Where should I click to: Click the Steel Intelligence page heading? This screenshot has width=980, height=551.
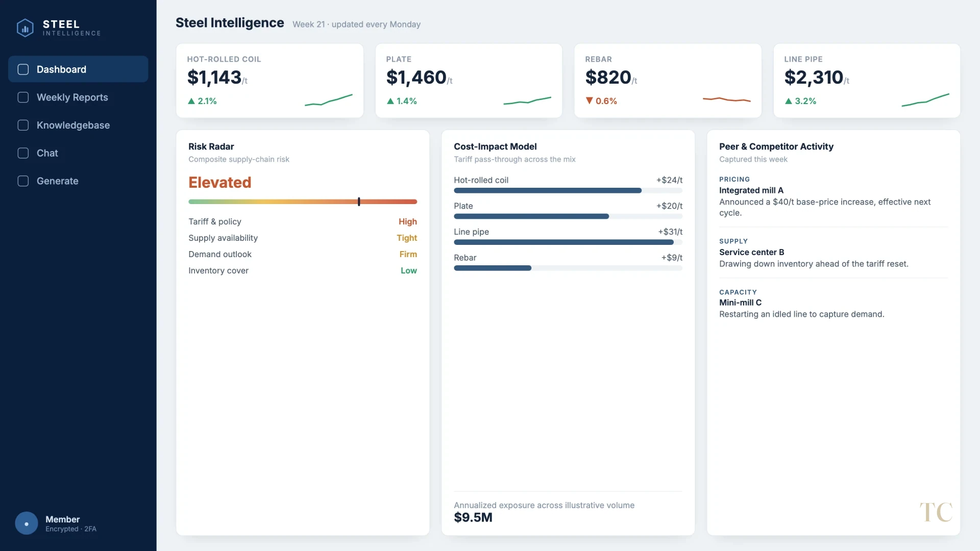[230, 23]
